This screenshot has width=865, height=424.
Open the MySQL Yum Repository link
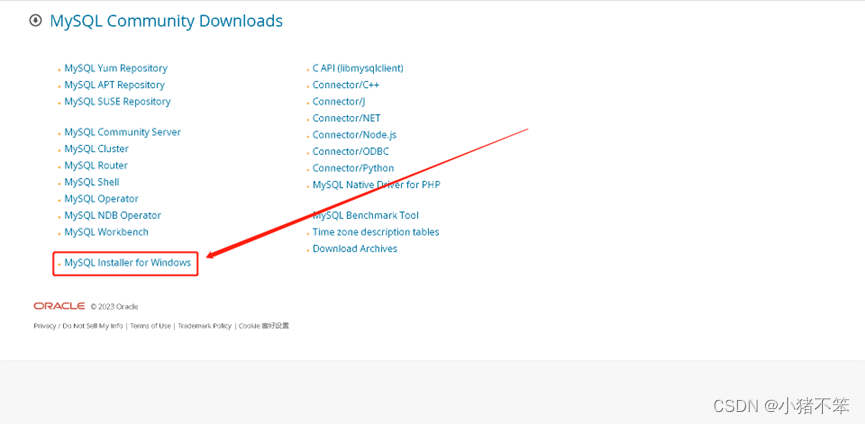tap(116, 68)
